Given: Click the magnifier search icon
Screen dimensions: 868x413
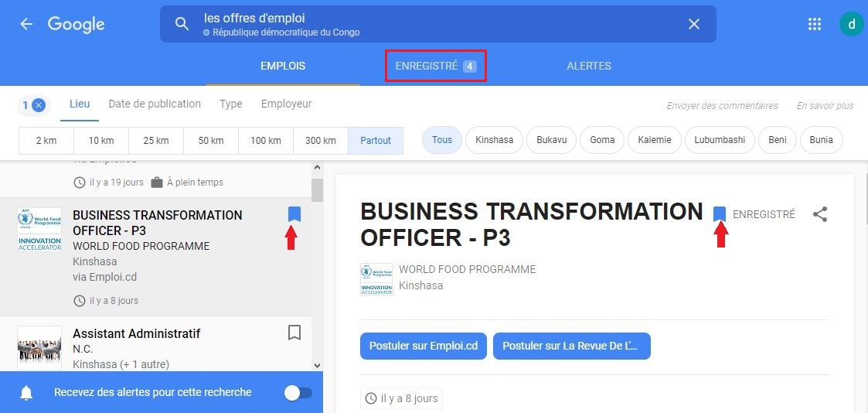Looking at the screenshot, I should pyautogui.click(x=182, y=24).
